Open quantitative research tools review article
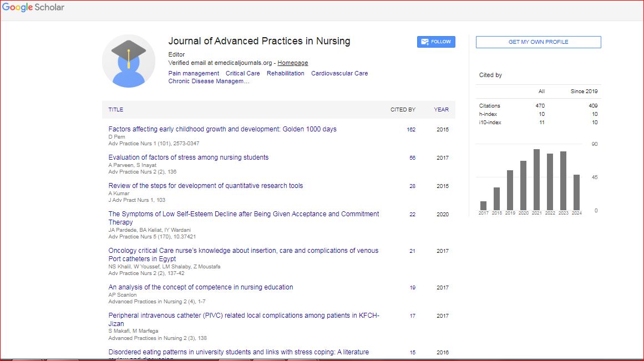The width and height of the screenshot is (644, 361). 205,186
